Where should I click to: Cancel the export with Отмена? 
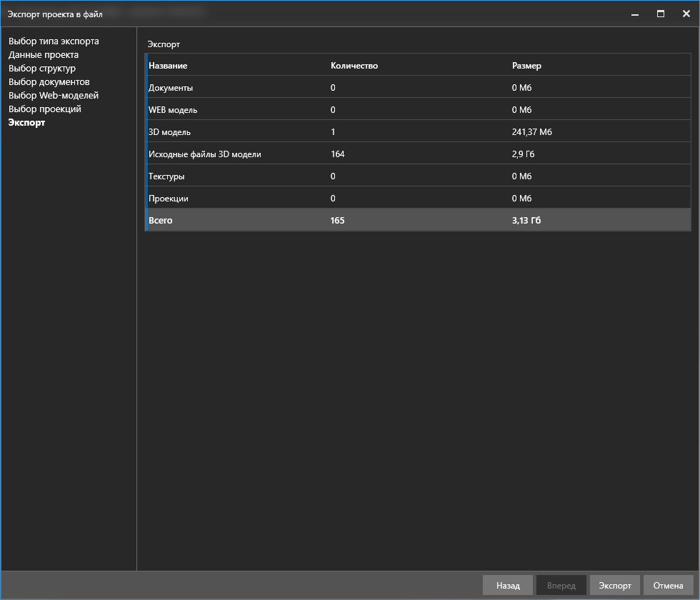coord(668,586)
